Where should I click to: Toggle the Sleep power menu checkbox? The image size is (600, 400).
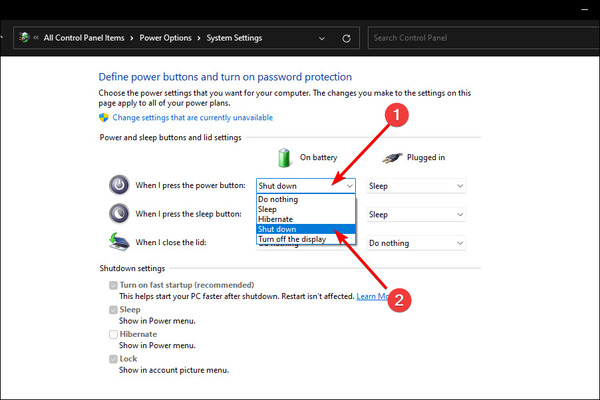coord(113,310)
